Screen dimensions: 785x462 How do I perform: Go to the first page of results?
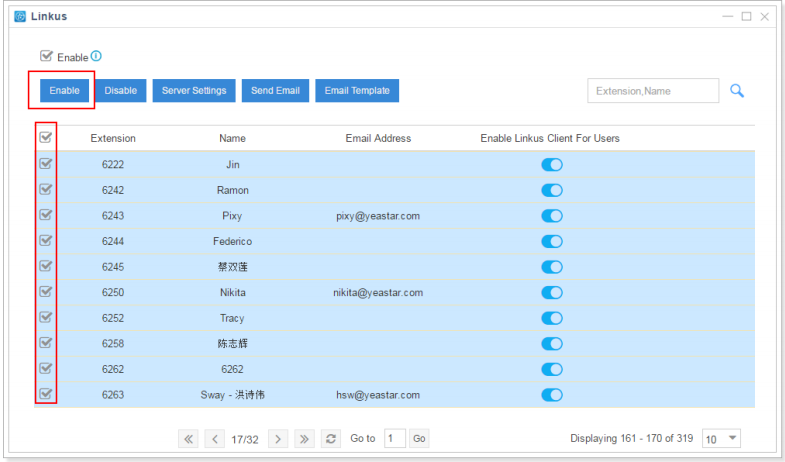[x=188, y=438]
